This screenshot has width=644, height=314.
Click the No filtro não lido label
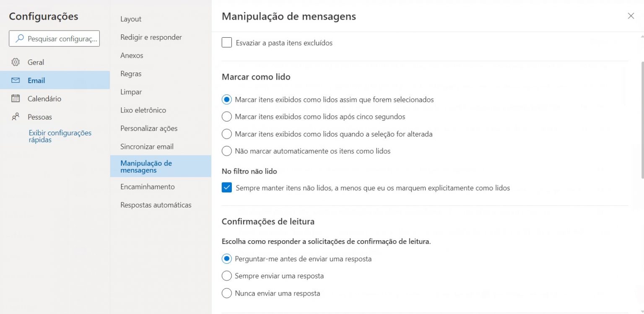[x=249, y=171]
